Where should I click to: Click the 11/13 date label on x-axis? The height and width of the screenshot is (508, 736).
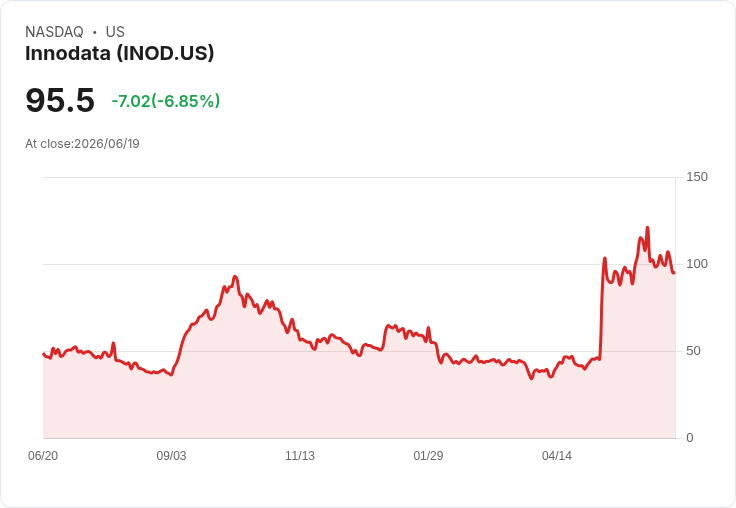(300, 455)
